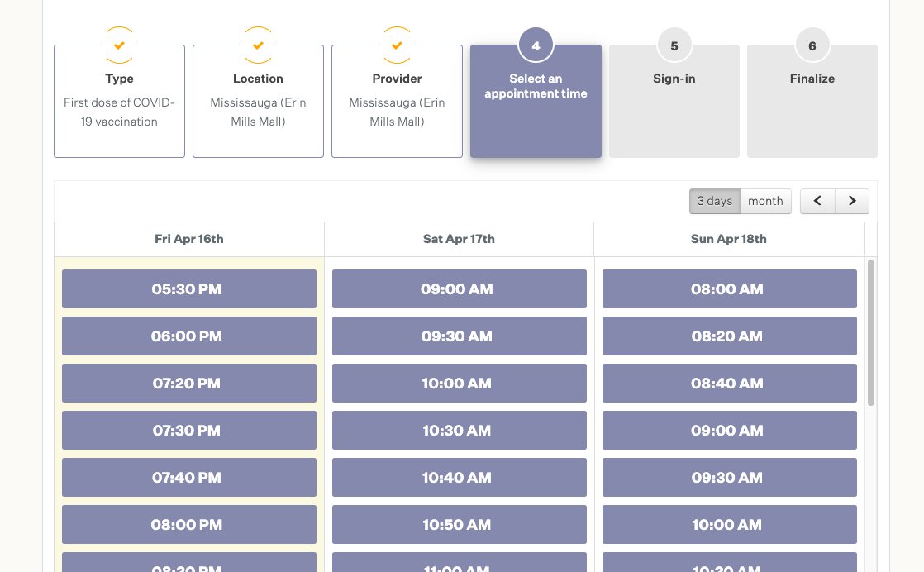Screen dimensions: 924x572
Task: Click Provider card's "Mississauga (Erin Mills Mall)" text
Action: pos(398,112)
